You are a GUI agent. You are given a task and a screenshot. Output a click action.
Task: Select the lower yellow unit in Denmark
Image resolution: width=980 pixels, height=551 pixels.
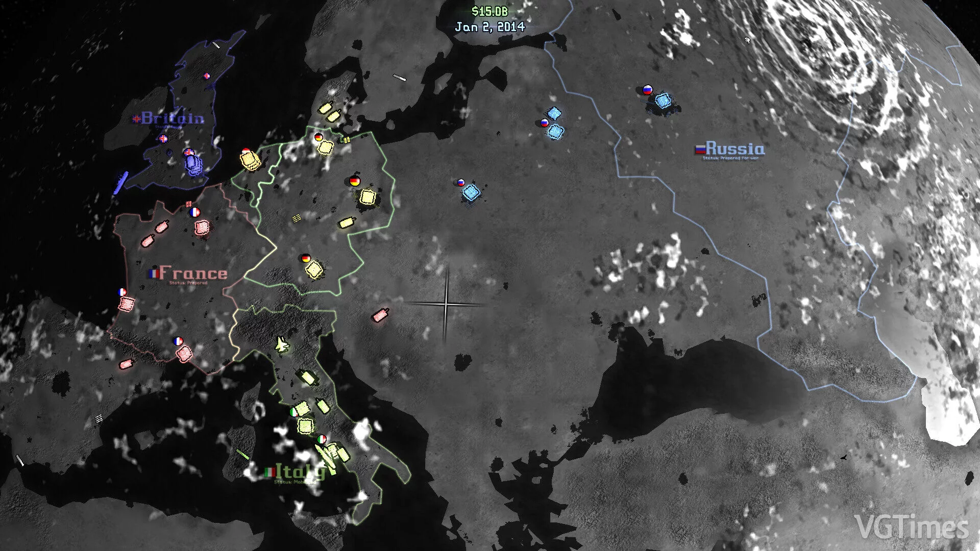pos(333,117)
